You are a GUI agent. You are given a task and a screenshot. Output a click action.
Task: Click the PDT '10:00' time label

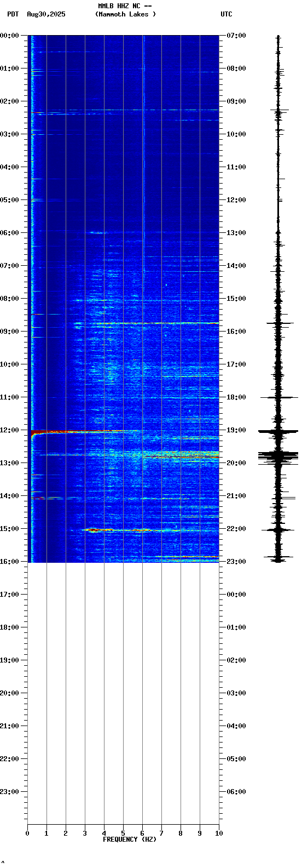[x=10, y=364]
